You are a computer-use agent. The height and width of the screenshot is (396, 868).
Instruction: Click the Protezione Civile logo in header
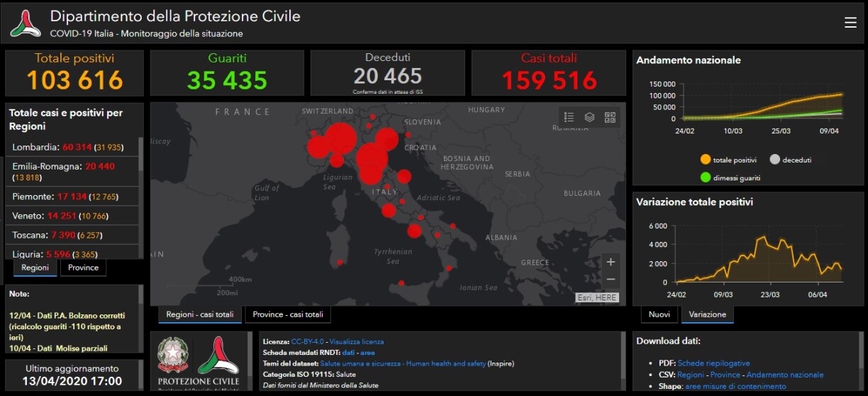(26, 23)
